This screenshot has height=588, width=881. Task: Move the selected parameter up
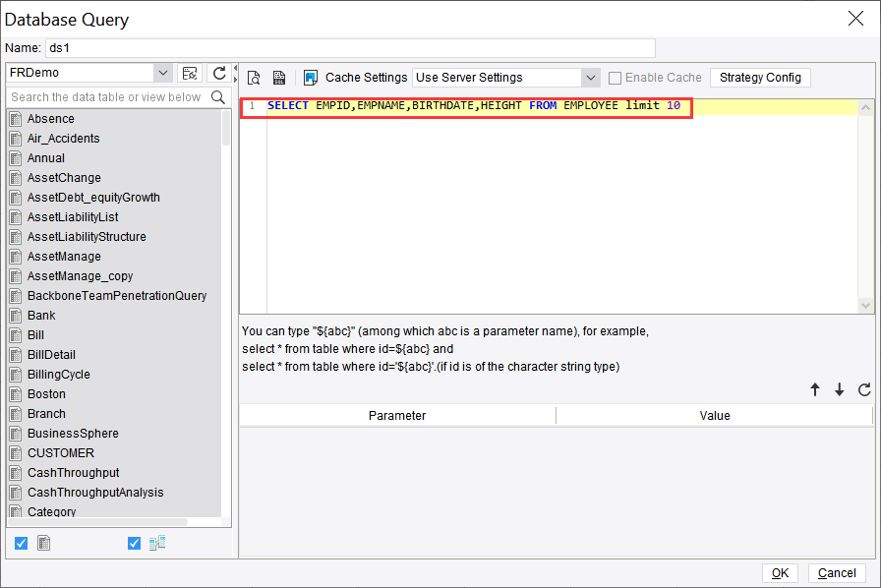pyautogui.click(x=815, y=389)
